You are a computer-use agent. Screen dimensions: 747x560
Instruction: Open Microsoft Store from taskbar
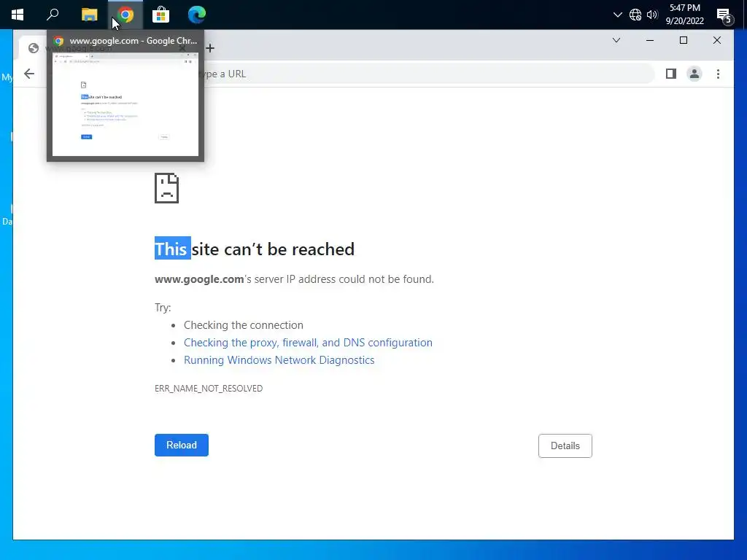pyautogui.click(x=161, y=15)
